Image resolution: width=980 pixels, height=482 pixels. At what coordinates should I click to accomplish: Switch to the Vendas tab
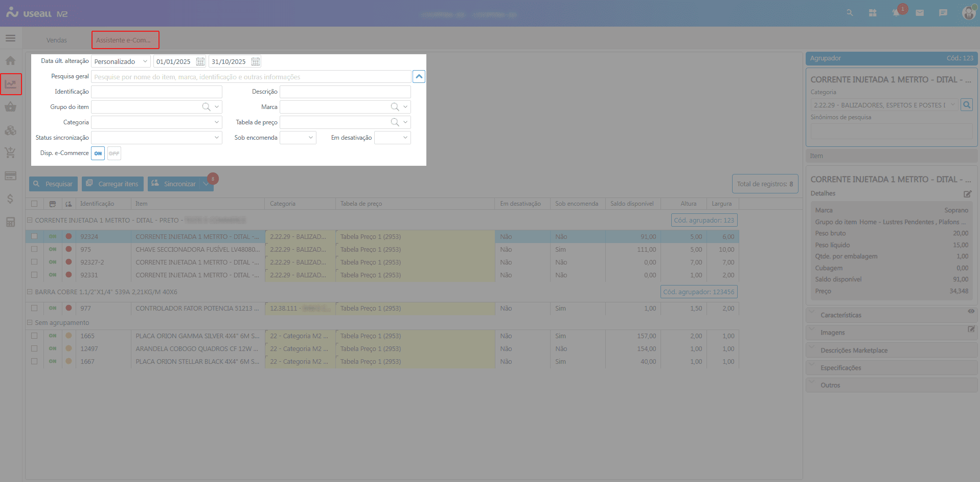tap(57, 40)
